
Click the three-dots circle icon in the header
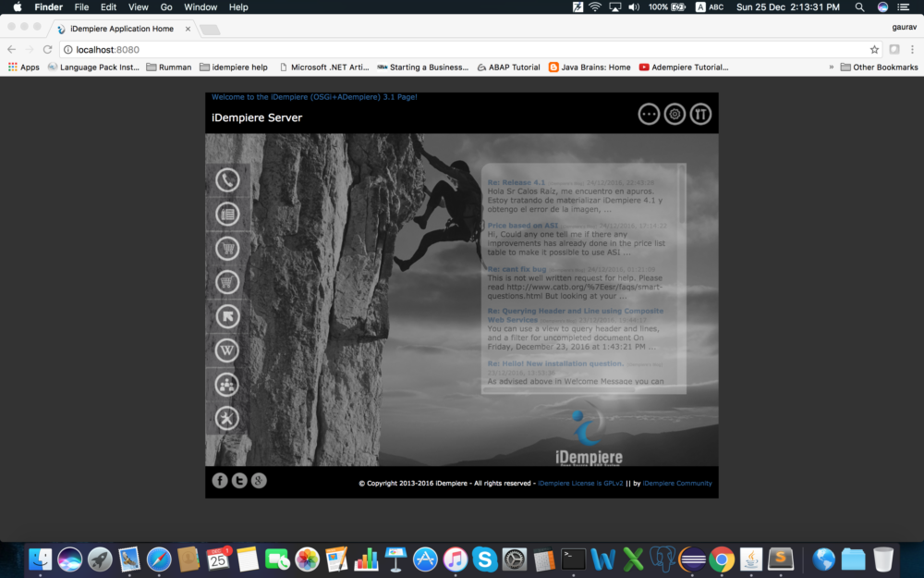click(649, 114)
